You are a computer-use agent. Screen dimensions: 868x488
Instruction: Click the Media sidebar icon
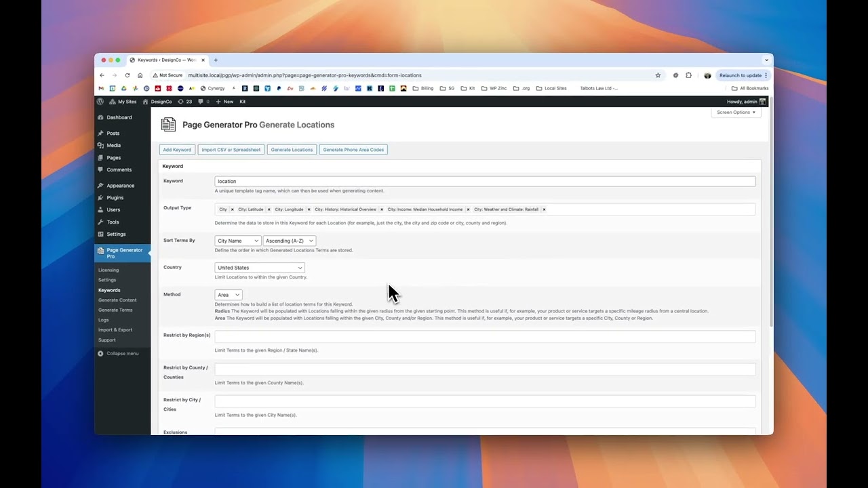100,145
